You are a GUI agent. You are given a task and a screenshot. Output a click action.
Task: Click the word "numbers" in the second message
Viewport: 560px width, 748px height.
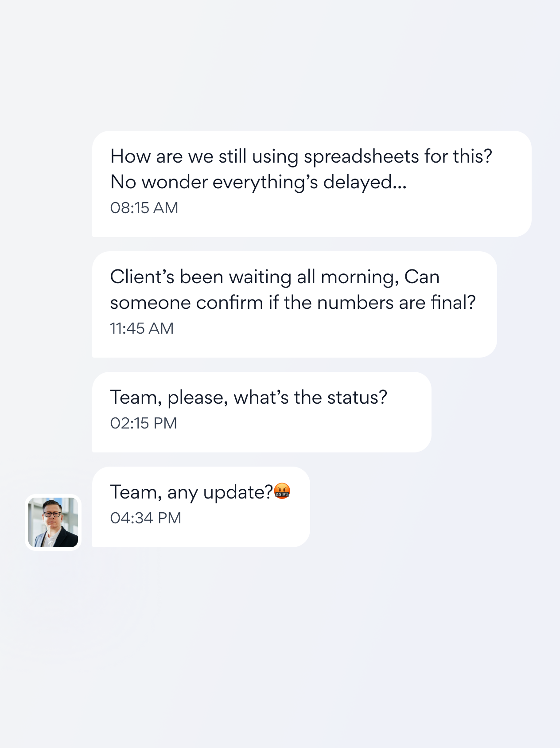click(x=355, y=303)
